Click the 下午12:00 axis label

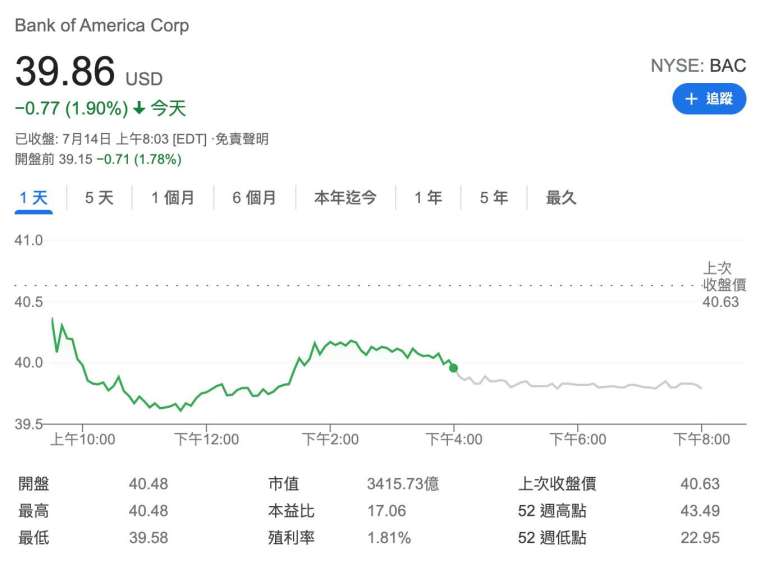[x=206, y=439]
